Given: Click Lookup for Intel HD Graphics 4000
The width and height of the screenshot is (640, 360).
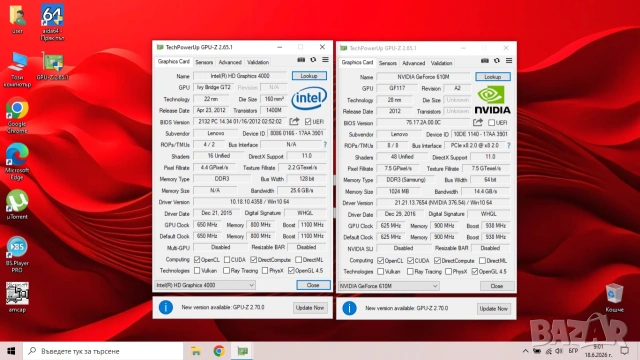Looking at the screenshot, I should 309,76.
